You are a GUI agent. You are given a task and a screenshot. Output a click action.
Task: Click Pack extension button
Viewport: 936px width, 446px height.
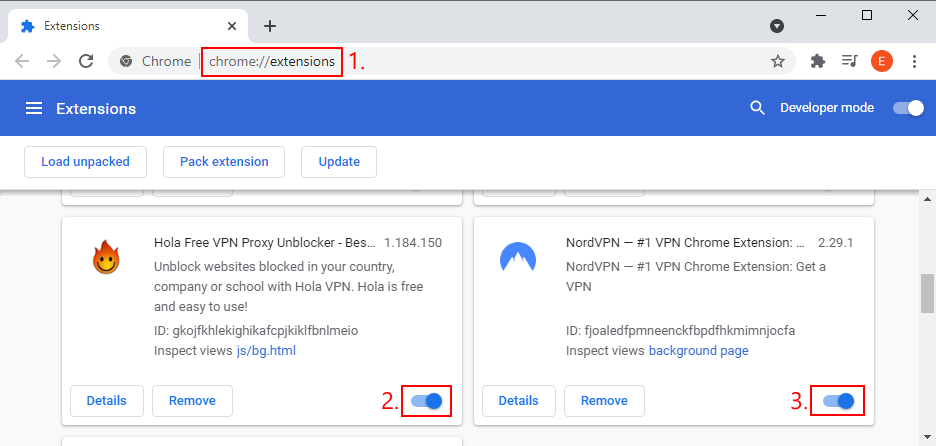coord(224,162)
